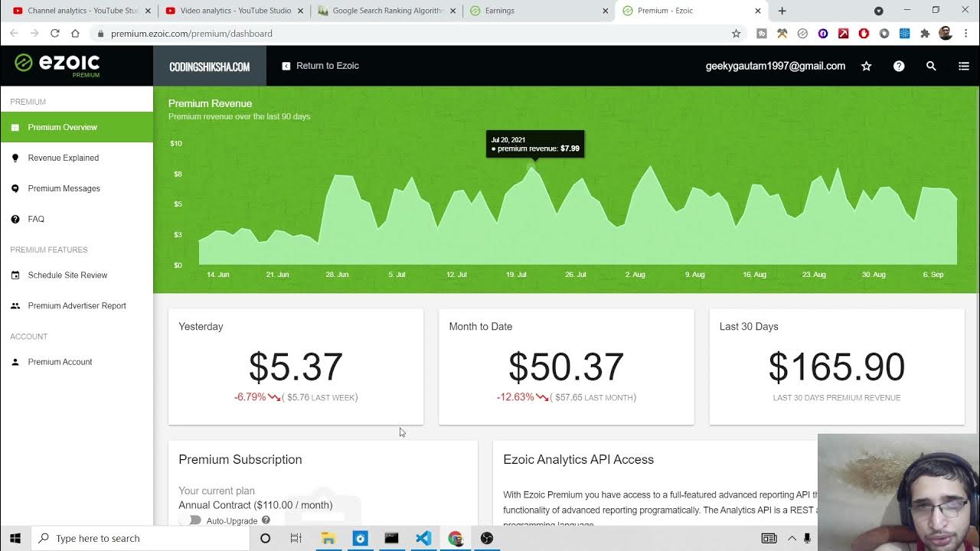980x551 pixels.
Task: Open the browser extensions puzzle icon
Action: [925, 34]
